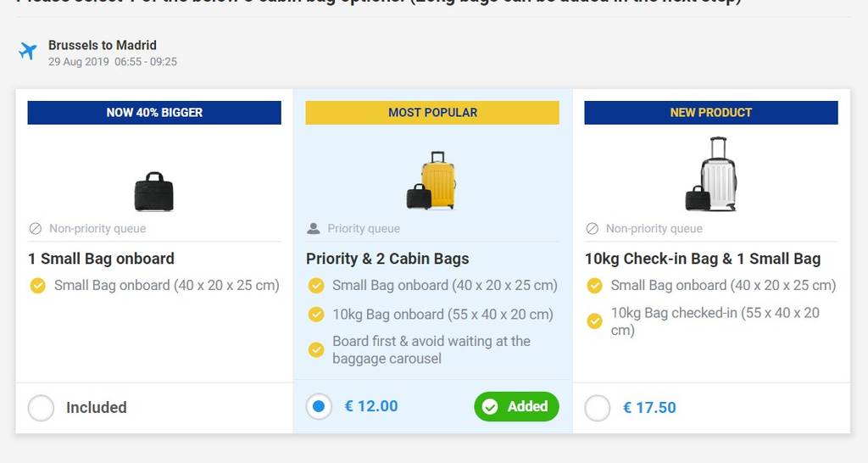Click the Priority queue person icon
This screenshot has width=868, height=463.
314,228
